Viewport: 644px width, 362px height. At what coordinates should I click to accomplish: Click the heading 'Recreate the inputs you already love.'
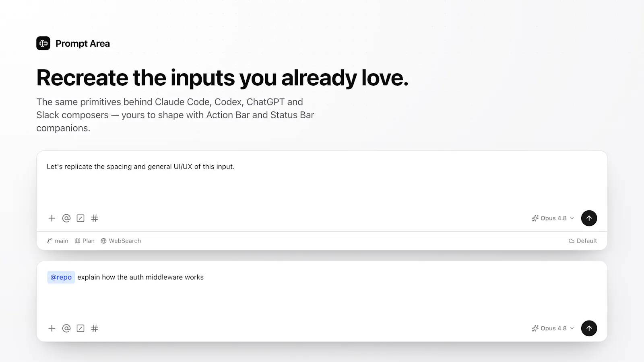[222, 78]
